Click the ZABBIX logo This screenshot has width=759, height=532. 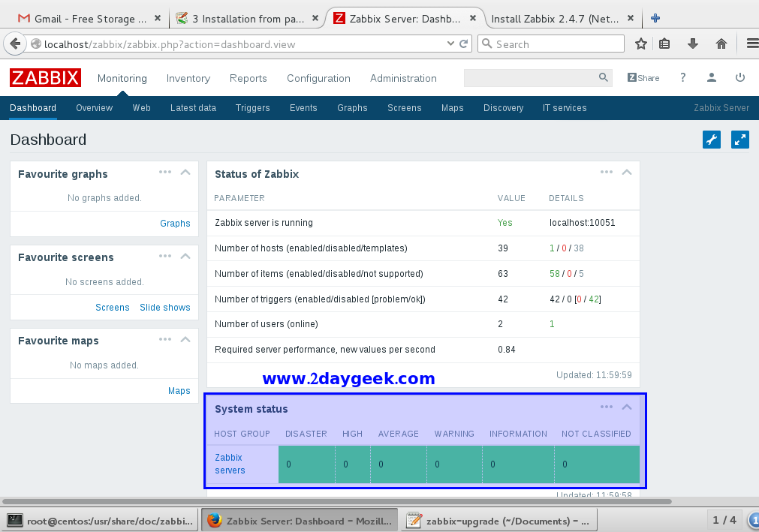(x=45, y=78)
